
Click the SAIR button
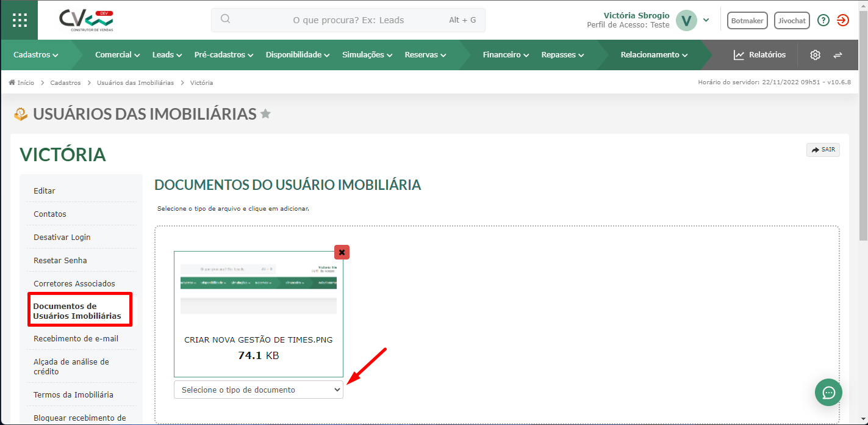(823, 150)
